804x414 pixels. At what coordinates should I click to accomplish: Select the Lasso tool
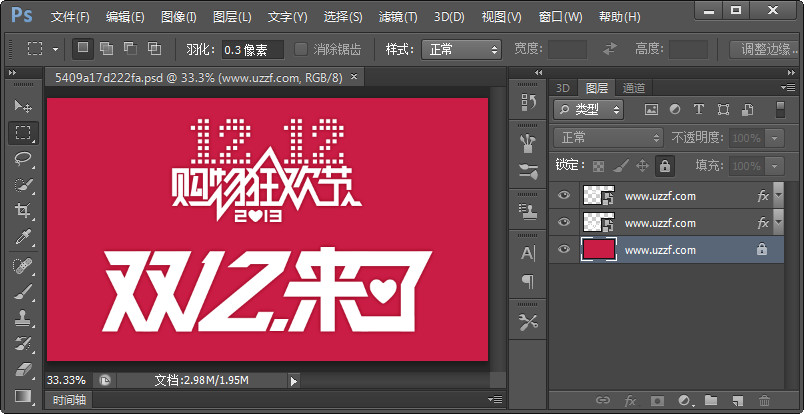(x=23, y=158)
